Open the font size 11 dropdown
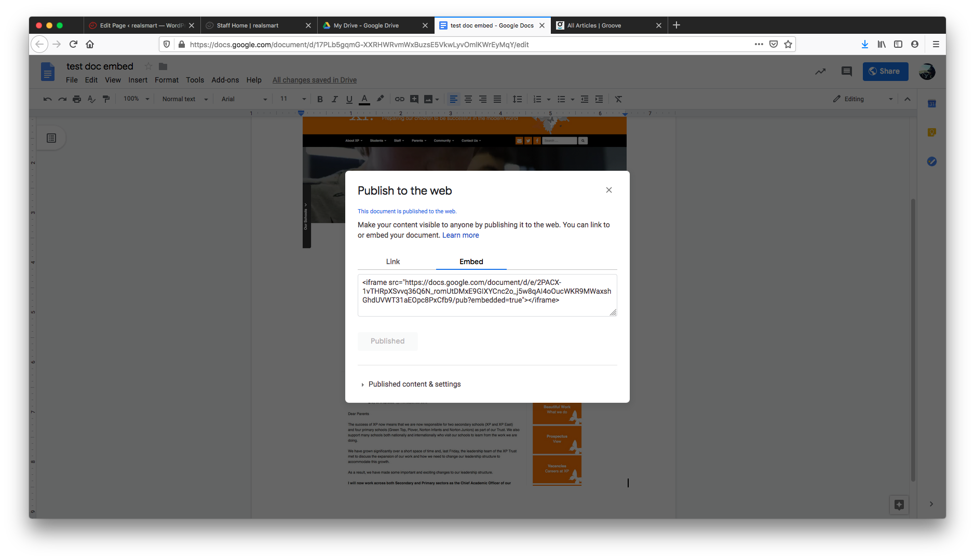 click(x=293, y=99)
